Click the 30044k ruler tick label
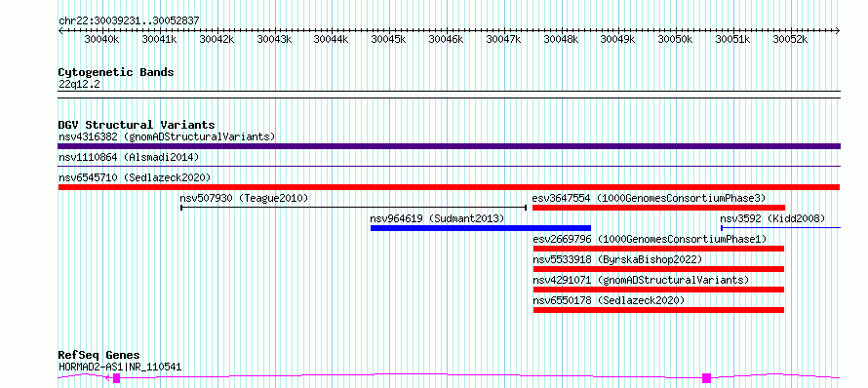 point(331,40)
